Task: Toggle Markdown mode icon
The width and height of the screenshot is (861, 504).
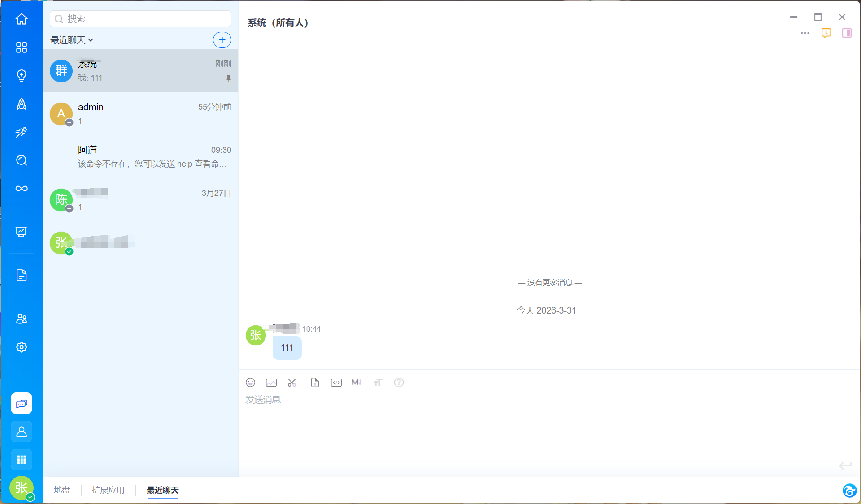Action: (357, 382)
